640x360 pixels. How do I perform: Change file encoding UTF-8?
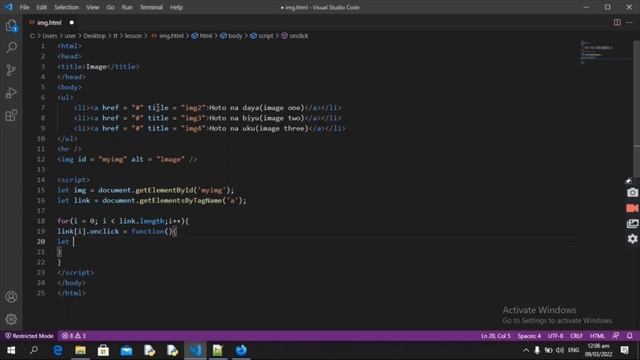[x=555, y=336]
